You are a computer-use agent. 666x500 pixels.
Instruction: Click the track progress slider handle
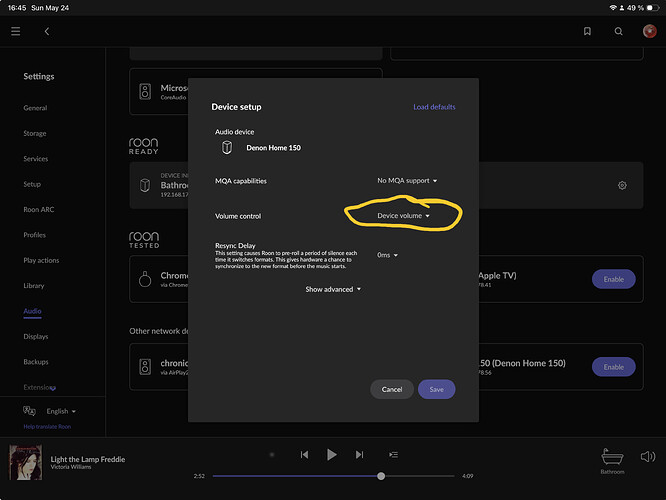coord(381,476)
